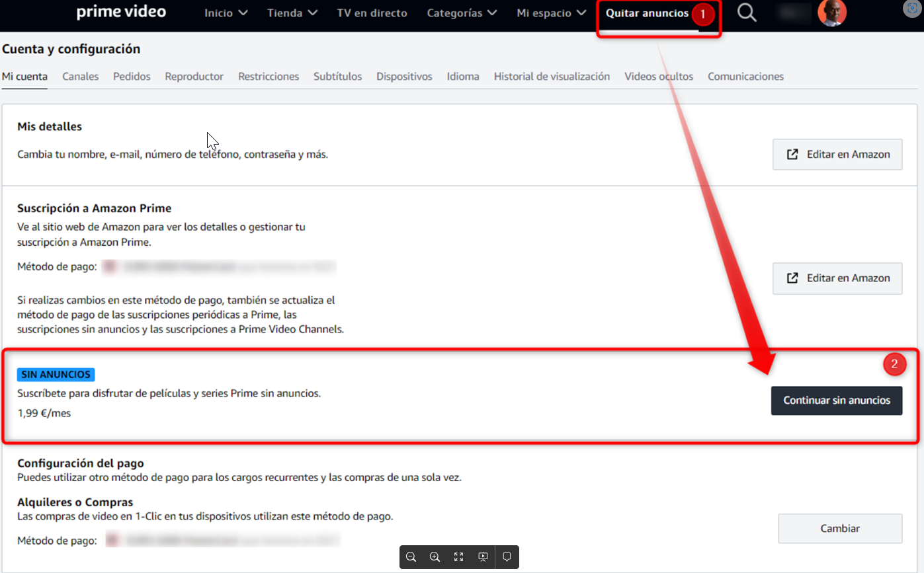Click the Cuenta y configuración heading

pyautogui.click(x=71, y=49)
